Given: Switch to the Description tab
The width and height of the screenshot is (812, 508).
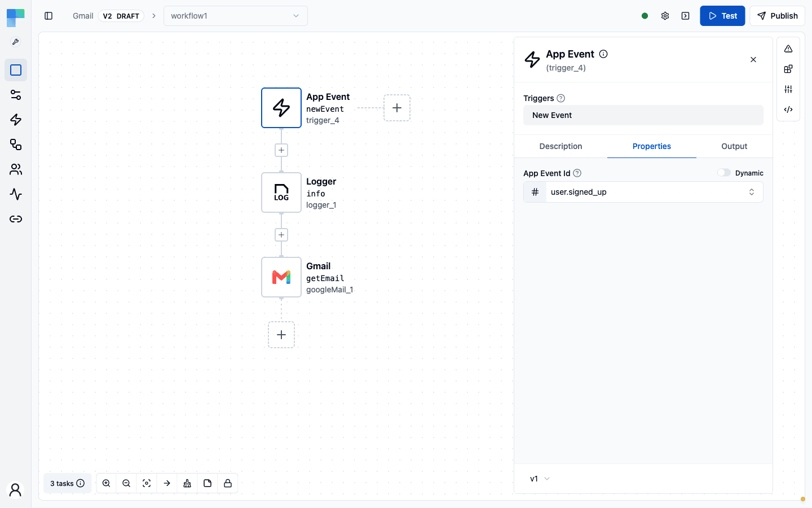Looking at the screenshot, I should [x=561, y=146].
